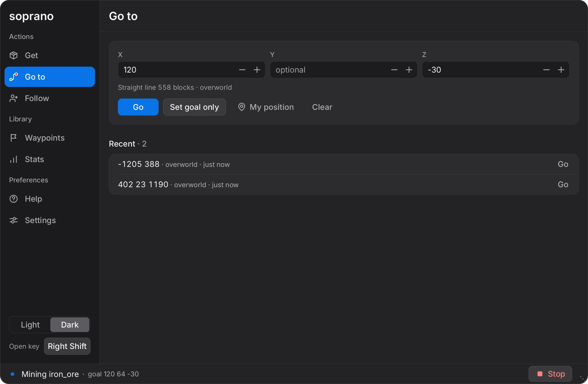Increase X value with plus stepper
The height and width of the screenshot is (384, 588).
point(257,70)
